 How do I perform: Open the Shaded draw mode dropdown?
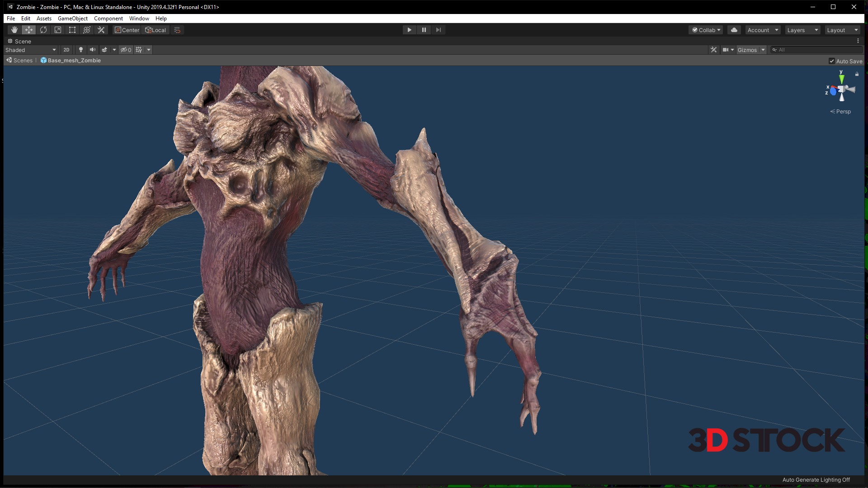pos(31,50)
